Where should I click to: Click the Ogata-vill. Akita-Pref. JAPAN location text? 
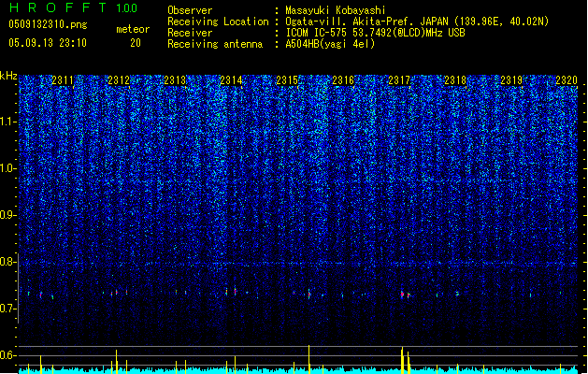point(417,22)
